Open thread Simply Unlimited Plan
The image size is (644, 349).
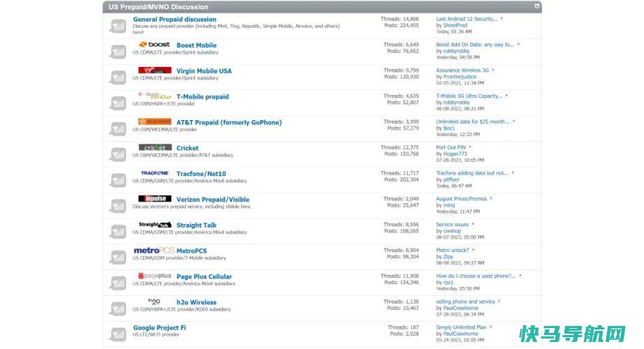point(461,327)
